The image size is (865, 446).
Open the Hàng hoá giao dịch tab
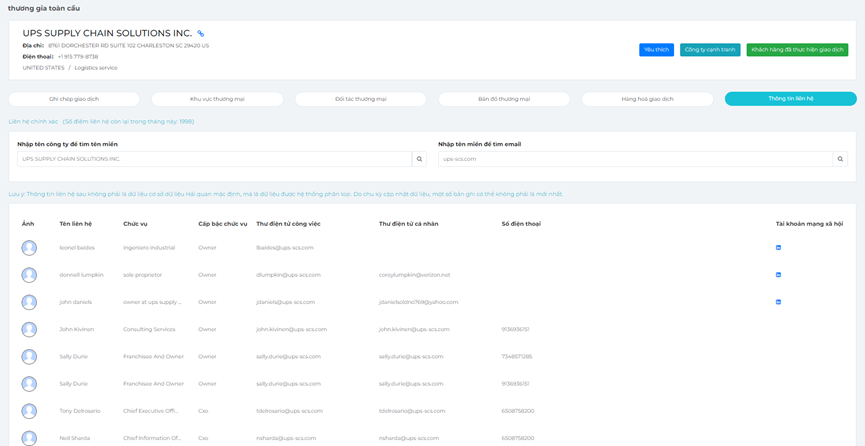pyautogui.click(x=648, y=99)
